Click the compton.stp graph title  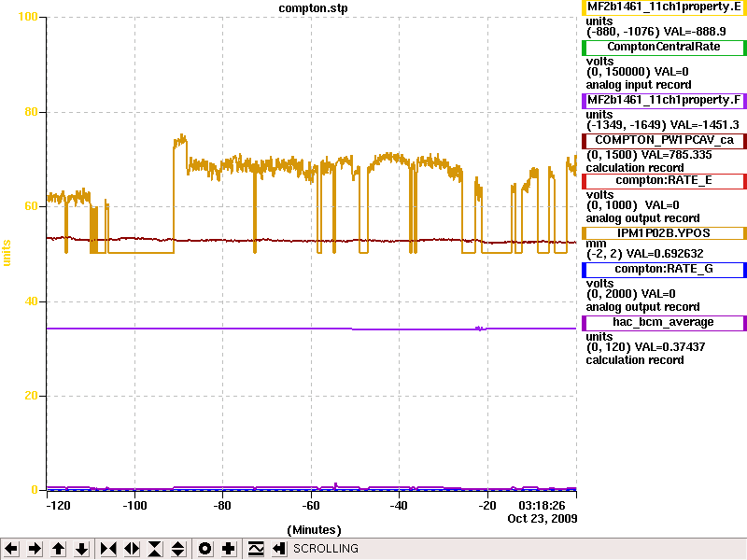click(313, 8)
